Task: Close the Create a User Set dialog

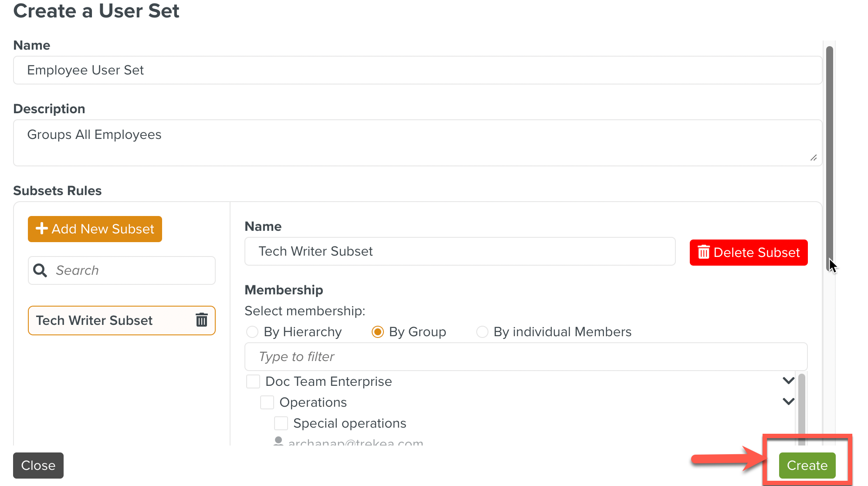Action: (38, 465)
